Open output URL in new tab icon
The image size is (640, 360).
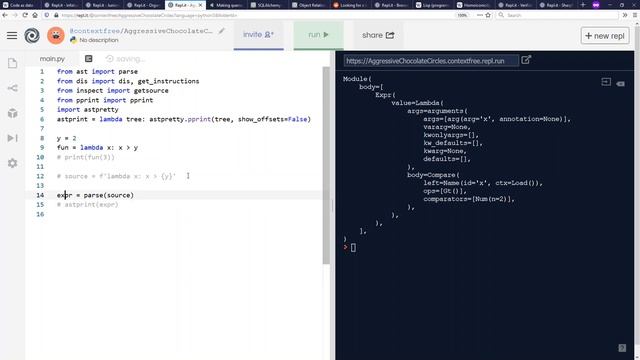[526, 60]
